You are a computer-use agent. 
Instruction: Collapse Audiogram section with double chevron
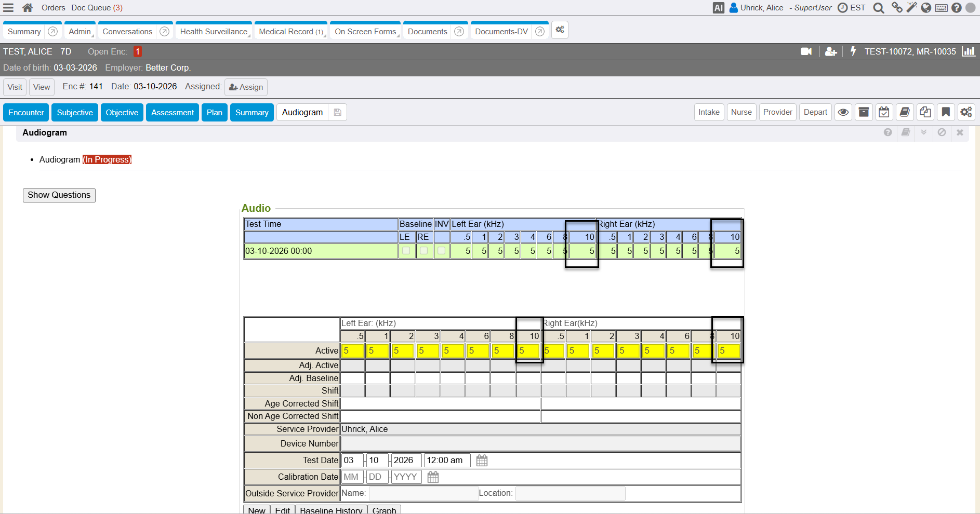[x=923, y=132]
